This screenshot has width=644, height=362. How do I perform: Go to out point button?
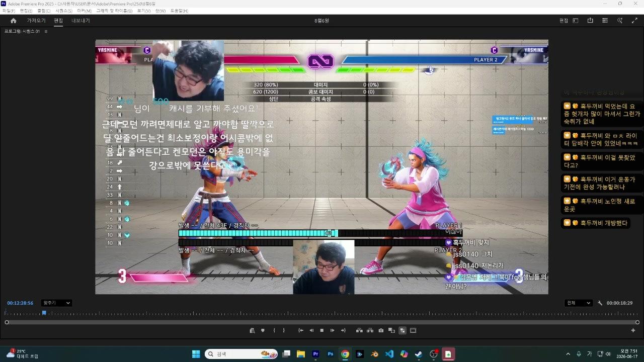click(x=343, y=330)
